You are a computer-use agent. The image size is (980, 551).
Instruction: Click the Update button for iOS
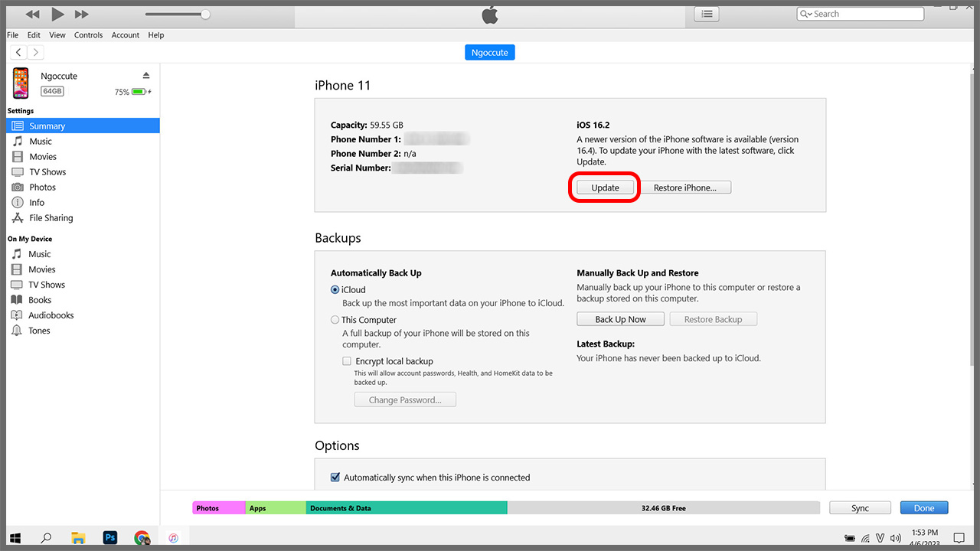point(605,187)
